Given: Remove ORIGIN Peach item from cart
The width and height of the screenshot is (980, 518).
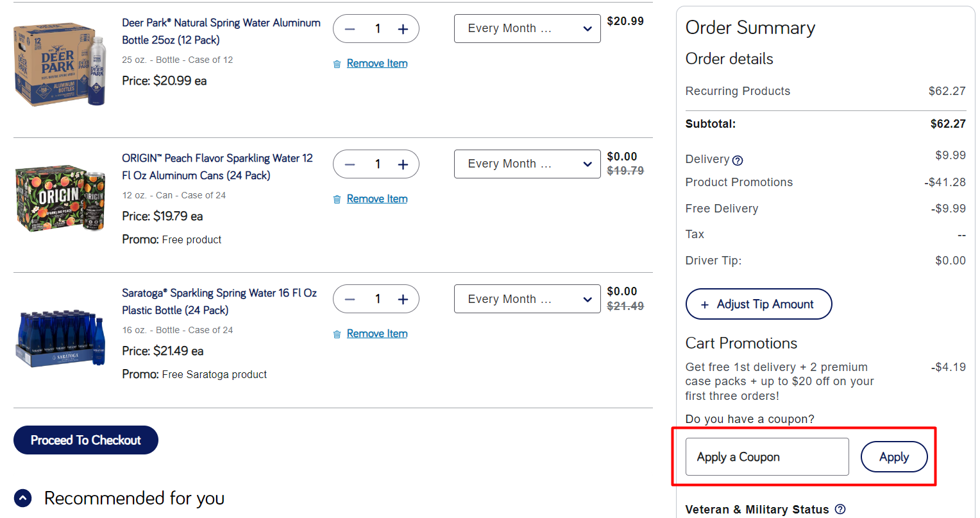Looking at the screenshot, I should pyautogui.click(x=376, y=199).
